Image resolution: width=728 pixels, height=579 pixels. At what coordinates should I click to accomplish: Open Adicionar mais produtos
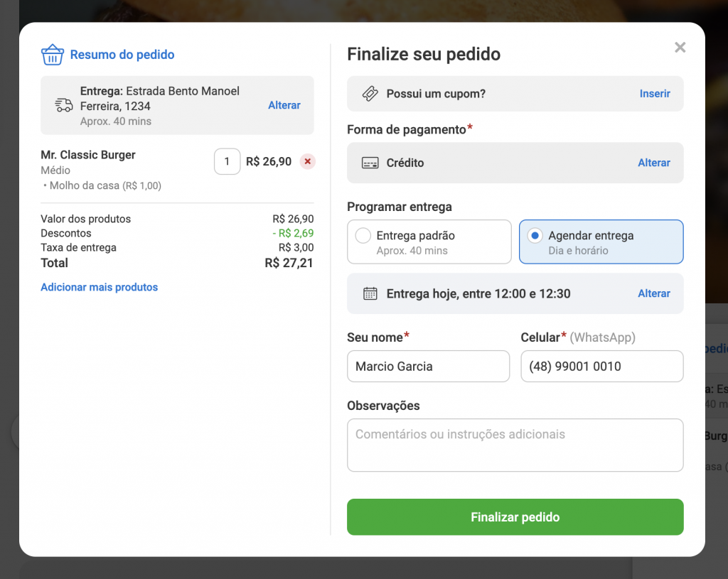pyautogui.click(x=99, y=287)
